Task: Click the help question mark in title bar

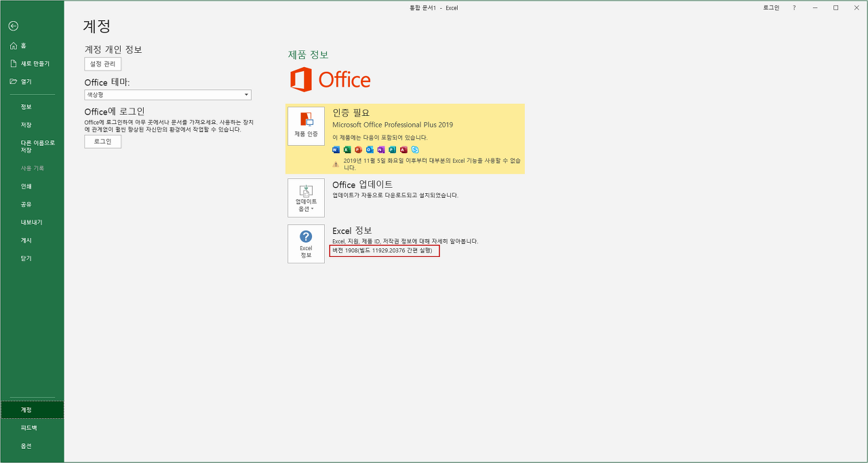Action: [794, 7]
